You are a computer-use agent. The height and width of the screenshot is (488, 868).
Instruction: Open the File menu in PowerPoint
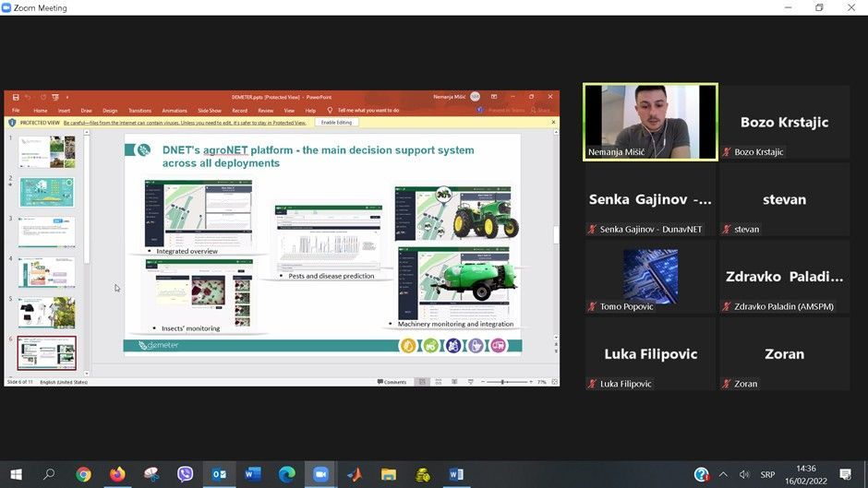click(16, 111)
